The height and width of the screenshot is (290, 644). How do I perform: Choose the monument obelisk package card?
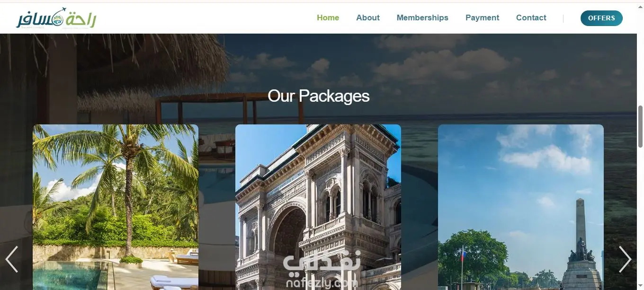521,207
